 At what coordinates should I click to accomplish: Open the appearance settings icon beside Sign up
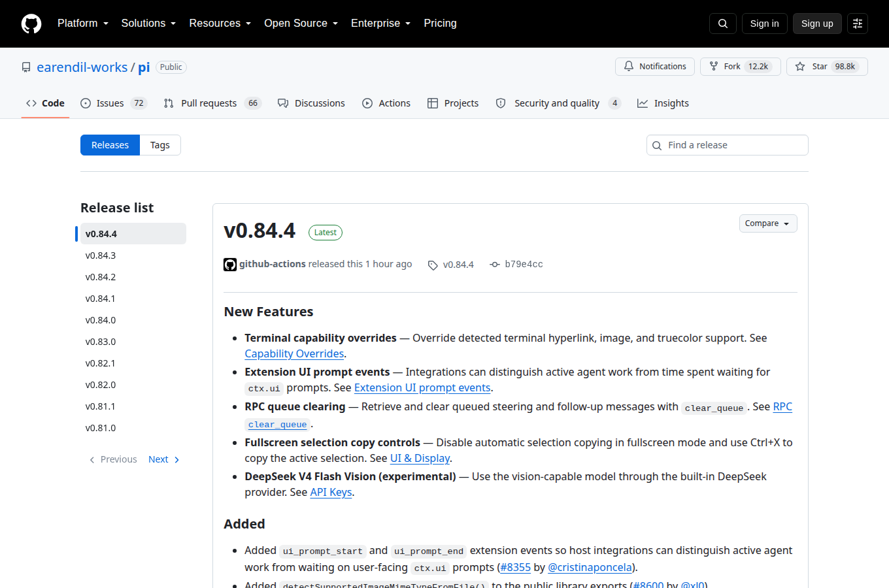click(x=858, y=24)
